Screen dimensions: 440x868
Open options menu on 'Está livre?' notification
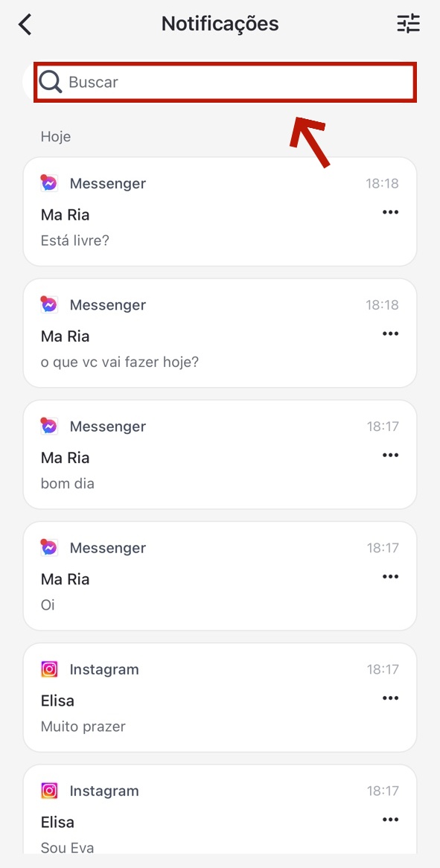[390, 211]
